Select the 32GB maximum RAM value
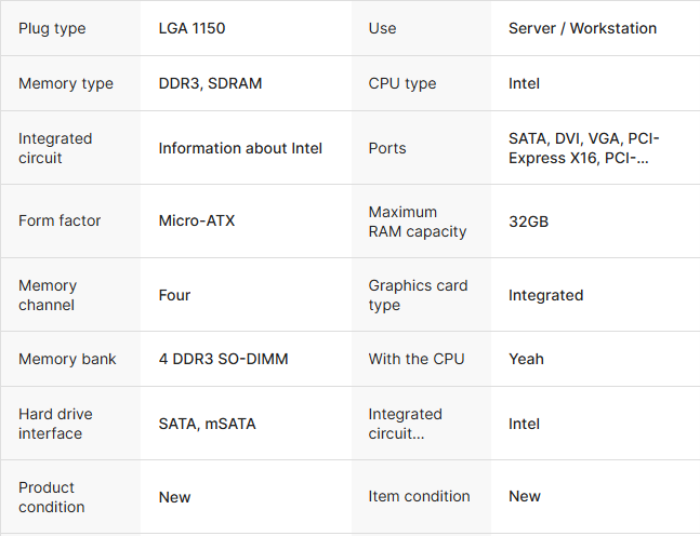Screen dimensions: 700x536 click(528, 221)
